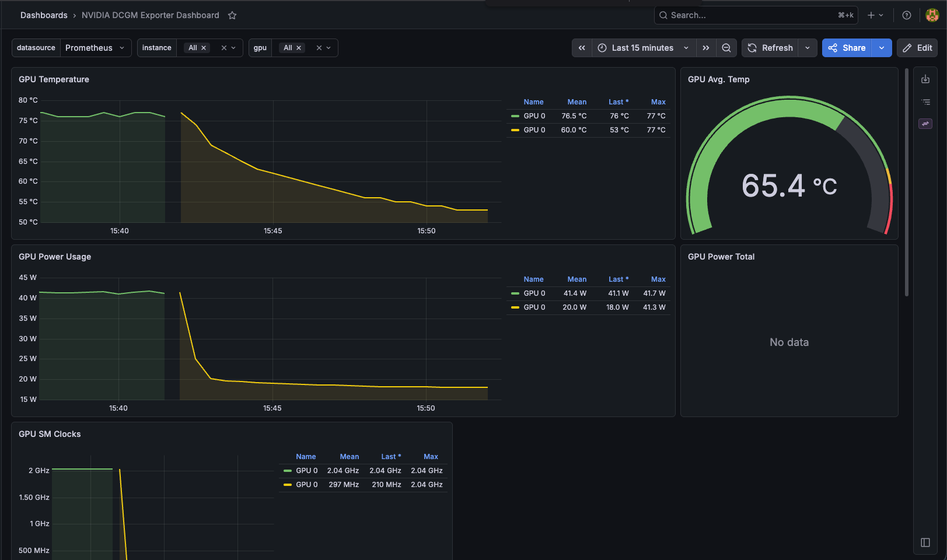The height and width of the screenshot is (560, 947).
Task: Open GPU SM Clocks panel title
Action: 50,434
